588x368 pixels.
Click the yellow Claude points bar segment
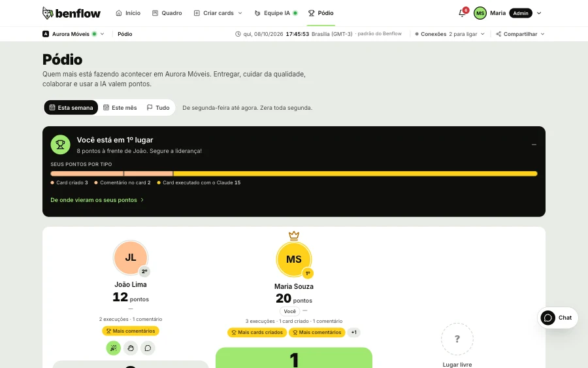pos(355,174)
